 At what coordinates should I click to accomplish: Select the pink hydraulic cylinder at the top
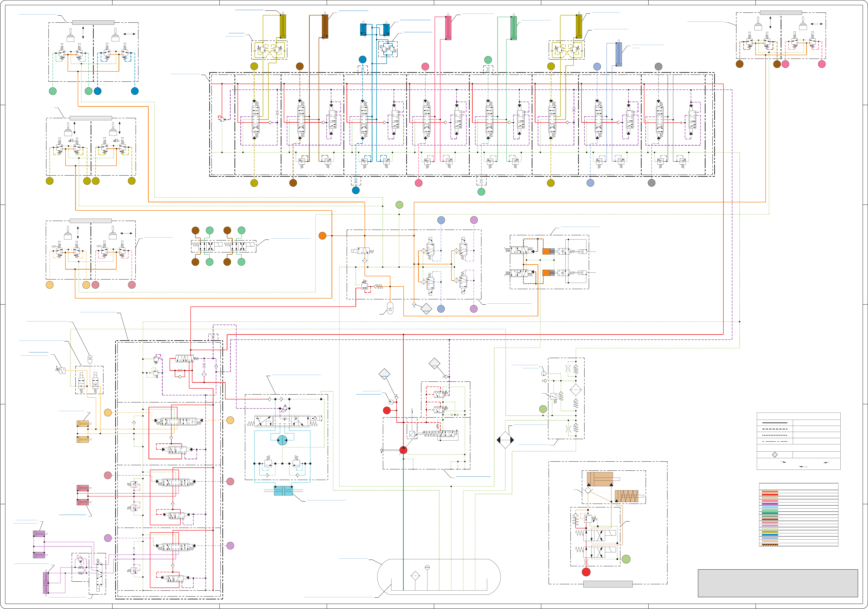[448, 28]
